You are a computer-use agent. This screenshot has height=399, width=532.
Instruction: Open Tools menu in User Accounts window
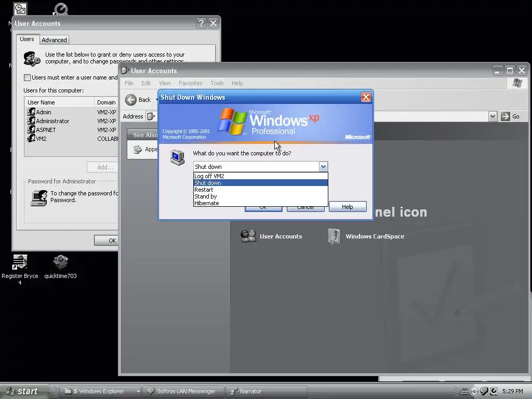217,83
